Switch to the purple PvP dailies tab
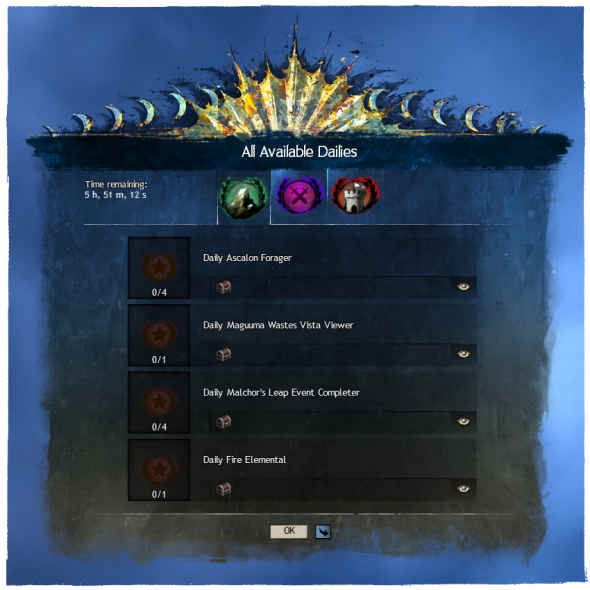Screen dimensions: 590x590 pyautogui.click(x=300, y=195)
